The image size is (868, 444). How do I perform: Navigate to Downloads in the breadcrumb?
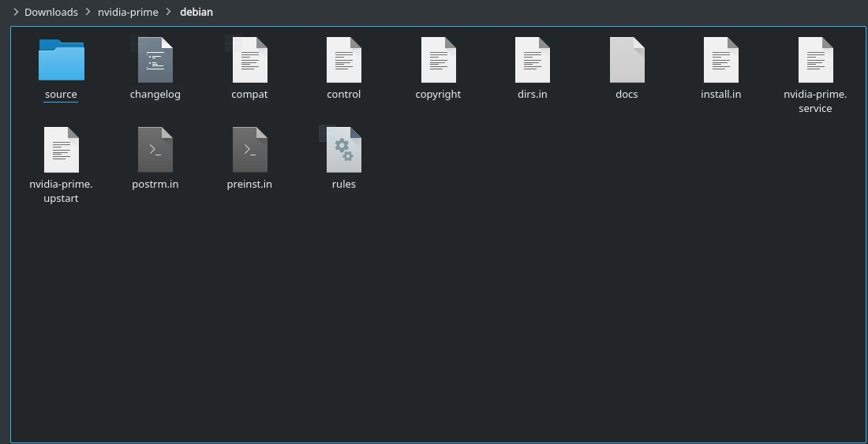[x=51, y=12]
